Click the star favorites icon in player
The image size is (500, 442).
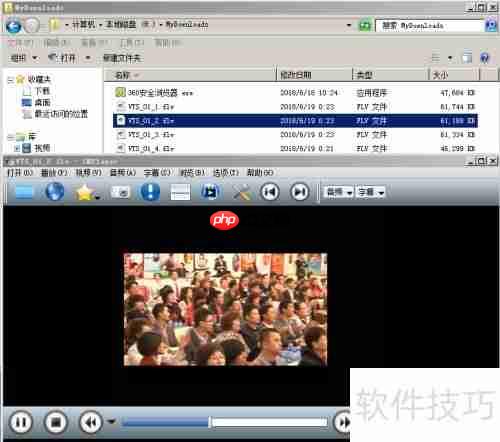click(x=85, y=192)
